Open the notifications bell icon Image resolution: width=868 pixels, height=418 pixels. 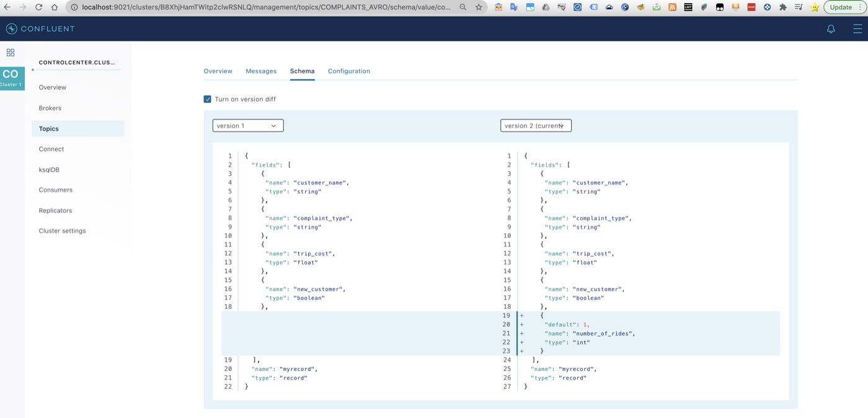(x=831, y=29)
